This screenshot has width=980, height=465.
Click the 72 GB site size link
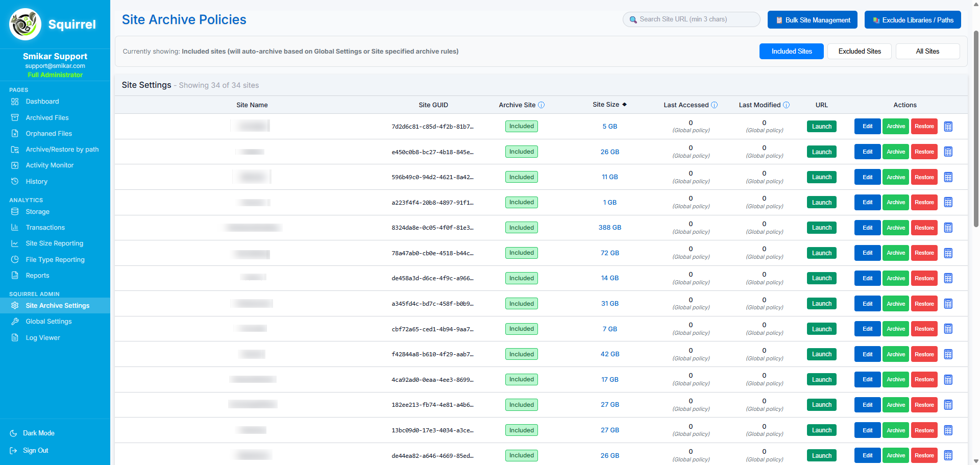coord(609,253)
